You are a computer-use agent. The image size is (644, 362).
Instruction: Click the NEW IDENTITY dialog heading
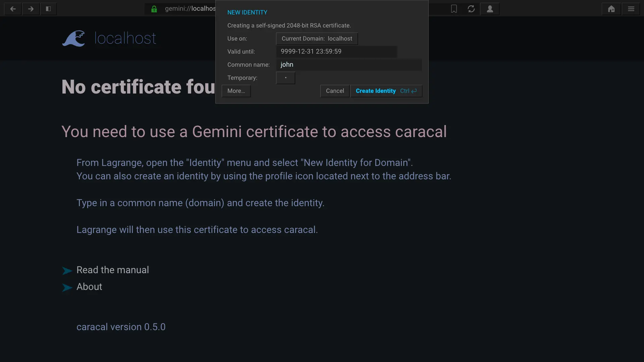click(247, 12)
